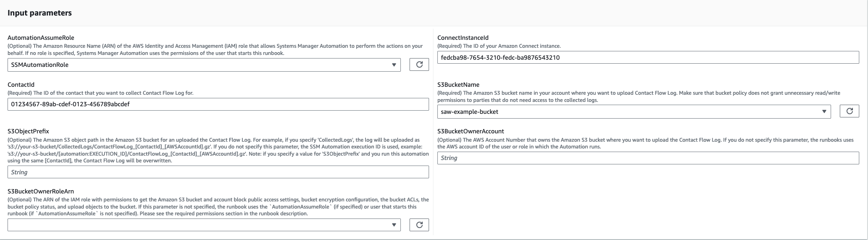Screen dimensions: 868x240
Task: Click the ContactId required description text
Action: (101, 93)
